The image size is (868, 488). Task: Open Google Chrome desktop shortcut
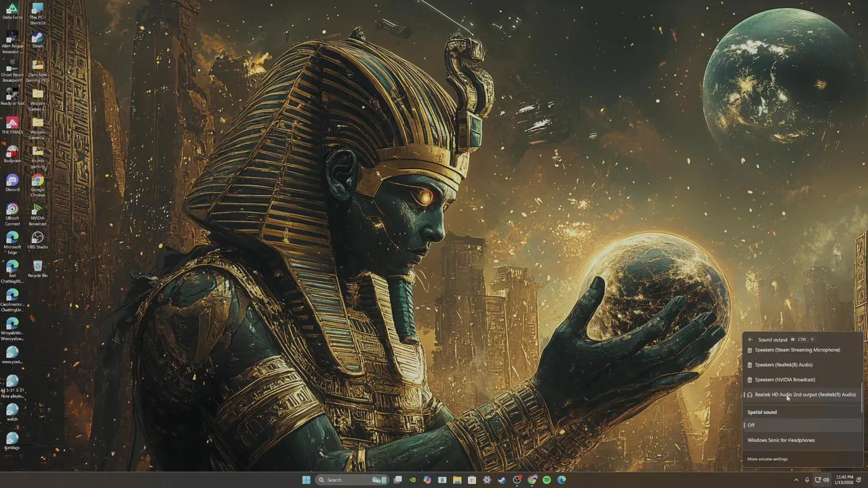pyautogui.click(x=37, y=185)
